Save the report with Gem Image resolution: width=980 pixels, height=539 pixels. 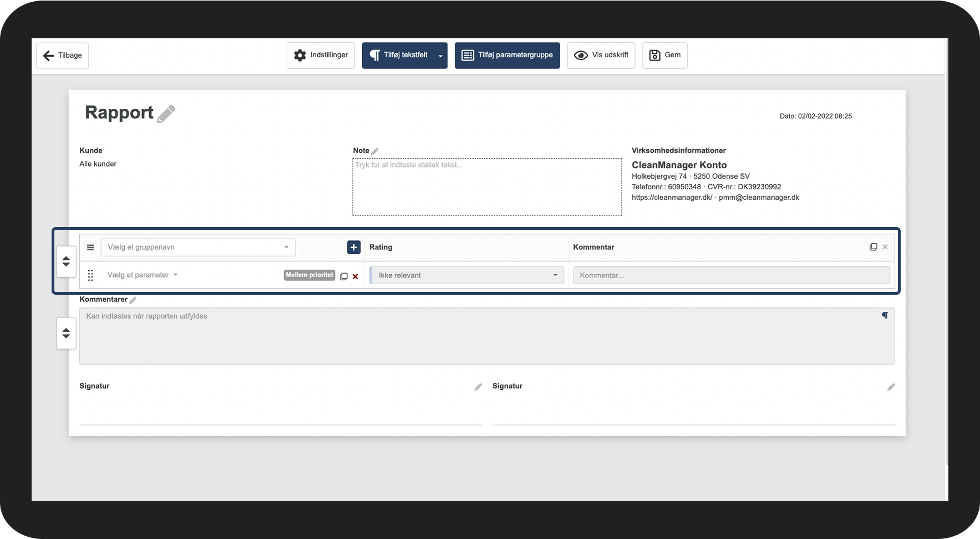[x=664, y=56]
